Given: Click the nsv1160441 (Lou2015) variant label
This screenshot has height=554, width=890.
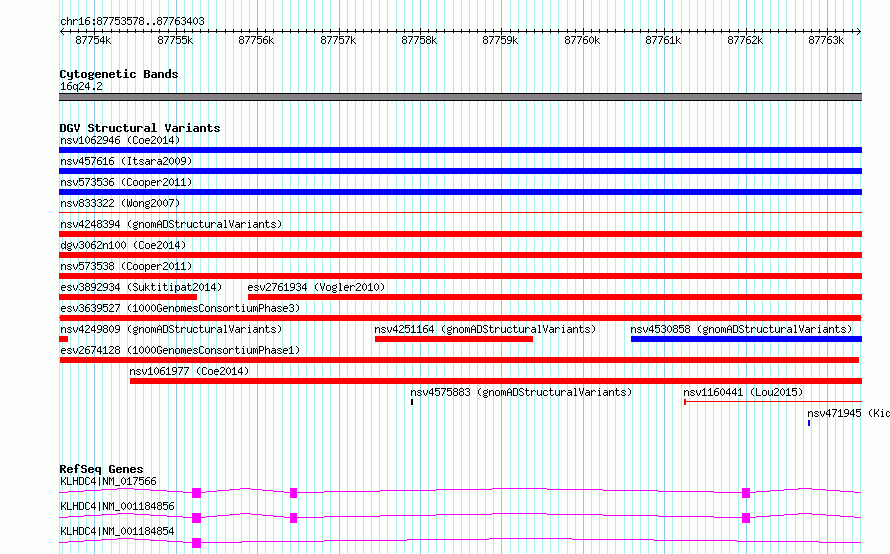Looking at the screenshot, I should [x=743, y=392].
